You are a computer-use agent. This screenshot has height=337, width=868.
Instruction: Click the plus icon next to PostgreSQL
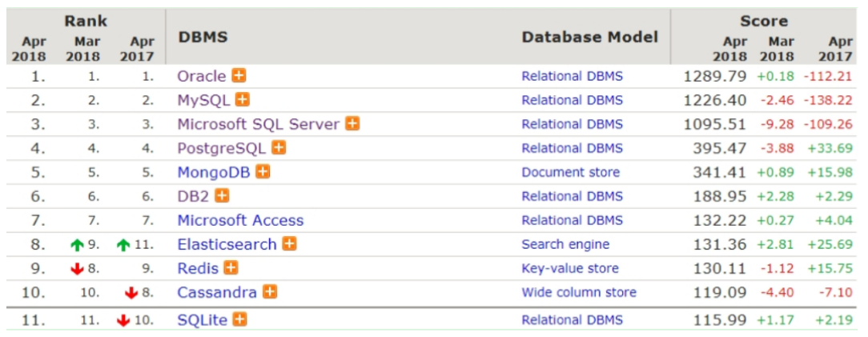(279, 148)
